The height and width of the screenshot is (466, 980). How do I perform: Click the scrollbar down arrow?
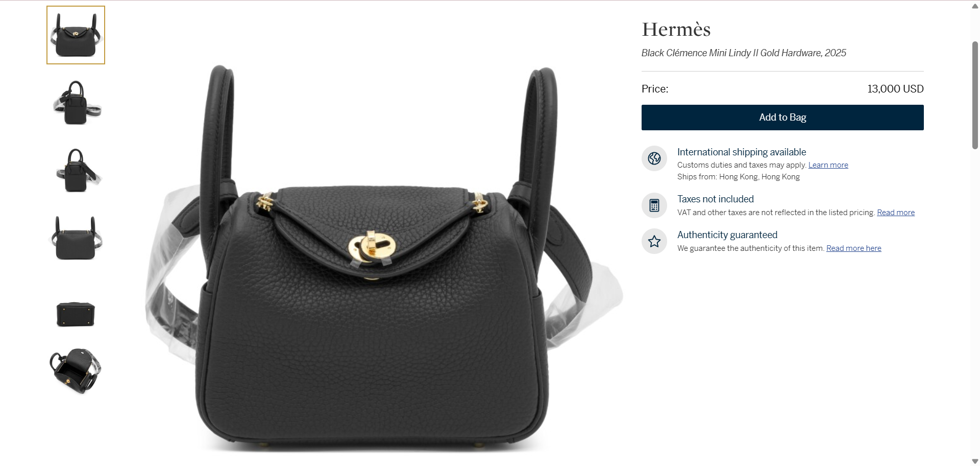coord(975,461)
